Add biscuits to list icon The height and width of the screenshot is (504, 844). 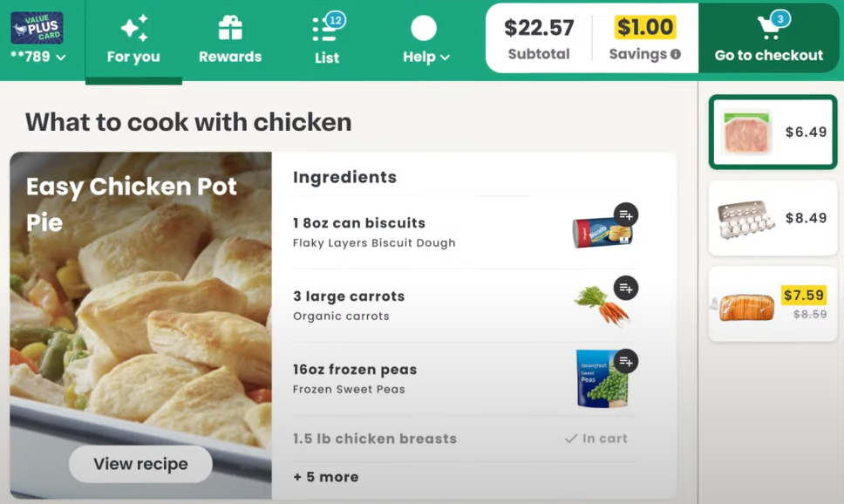pyautogui.click(x=625, y=215)
